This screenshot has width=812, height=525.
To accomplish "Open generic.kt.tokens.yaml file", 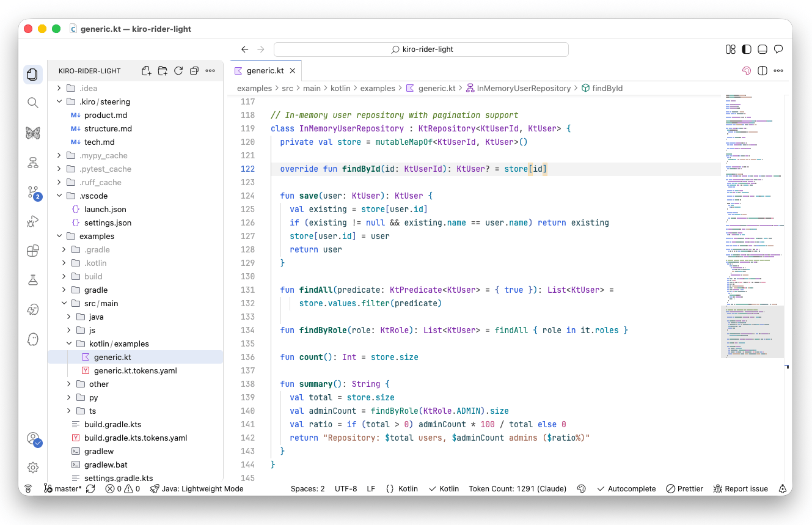I will click(135, 370).
